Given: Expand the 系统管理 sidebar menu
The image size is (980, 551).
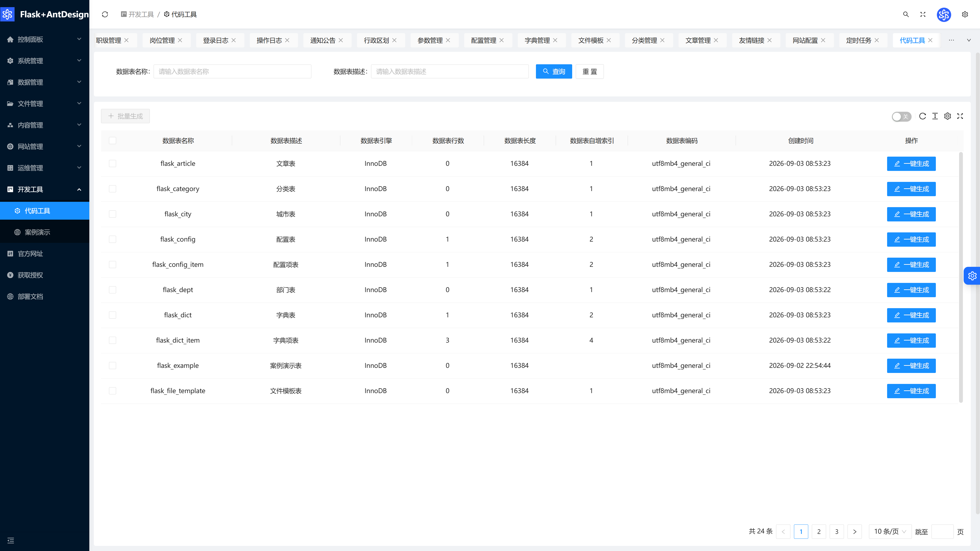Looking at the screenshot, I should pyautogui.click(x=44, y=61).
